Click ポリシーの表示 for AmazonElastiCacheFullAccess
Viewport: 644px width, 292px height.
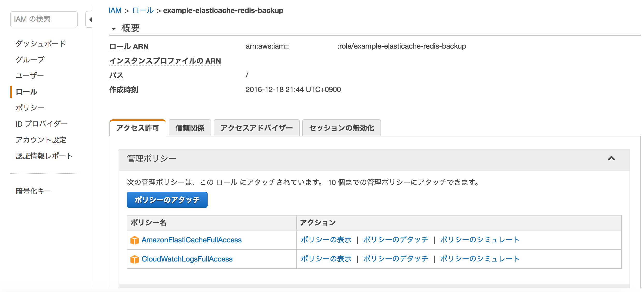326,240
